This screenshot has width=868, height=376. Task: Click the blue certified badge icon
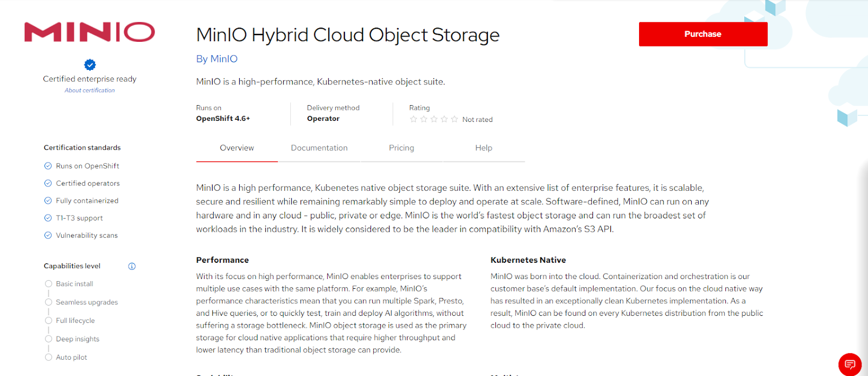coord(90,65)
